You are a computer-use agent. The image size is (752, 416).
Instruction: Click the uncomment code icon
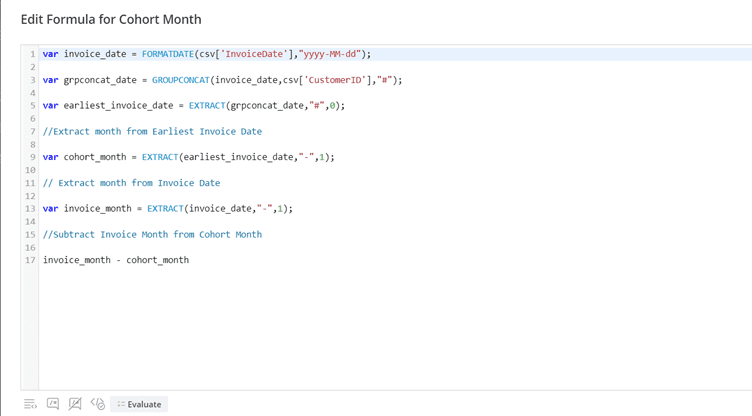point(75,404)
